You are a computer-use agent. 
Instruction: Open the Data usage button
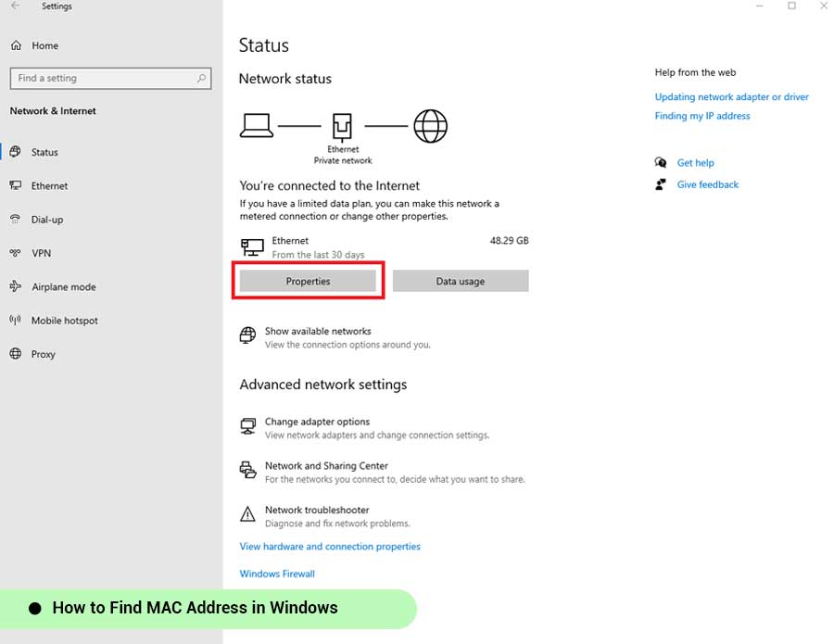pyautogui.click(x=461, y=281)
